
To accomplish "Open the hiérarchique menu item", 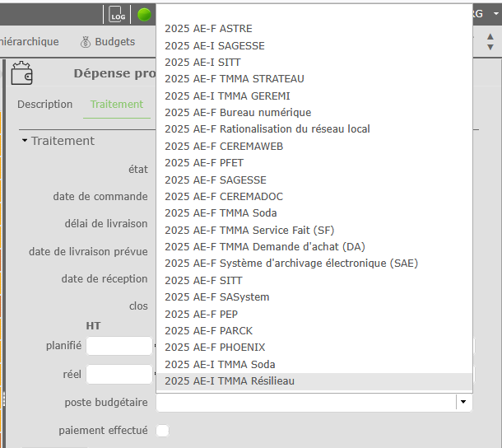I will pyautogui.click(x=30, y=42).
